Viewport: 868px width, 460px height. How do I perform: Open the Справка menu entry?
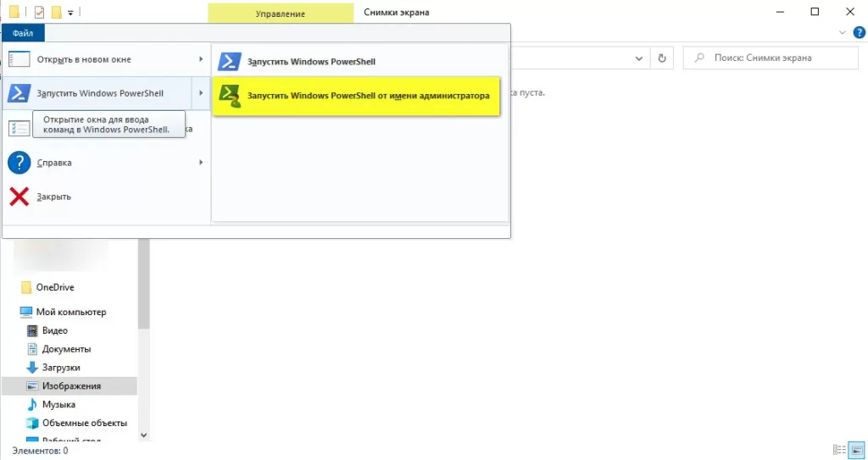click(106, 163)
